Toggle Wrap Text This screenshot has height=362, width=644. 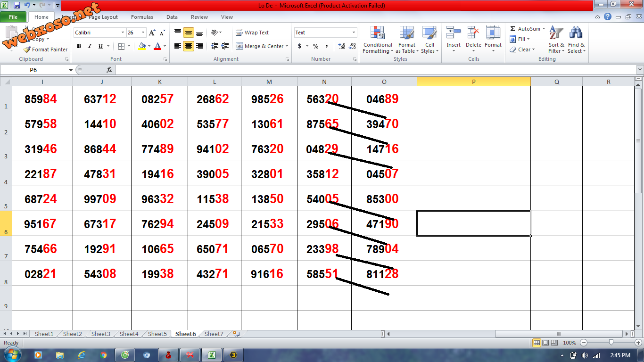[252, 33]
